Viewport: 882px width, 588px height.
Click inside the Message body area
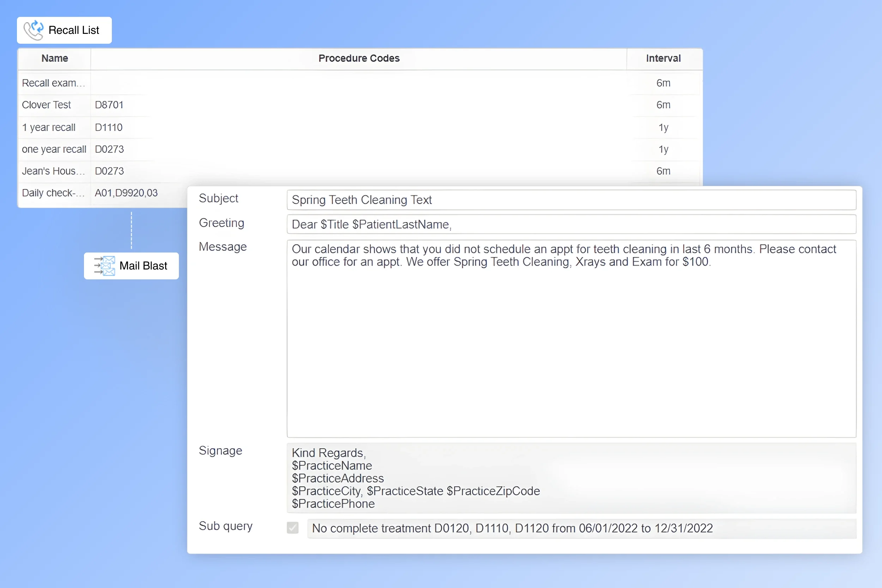(570, 338)
